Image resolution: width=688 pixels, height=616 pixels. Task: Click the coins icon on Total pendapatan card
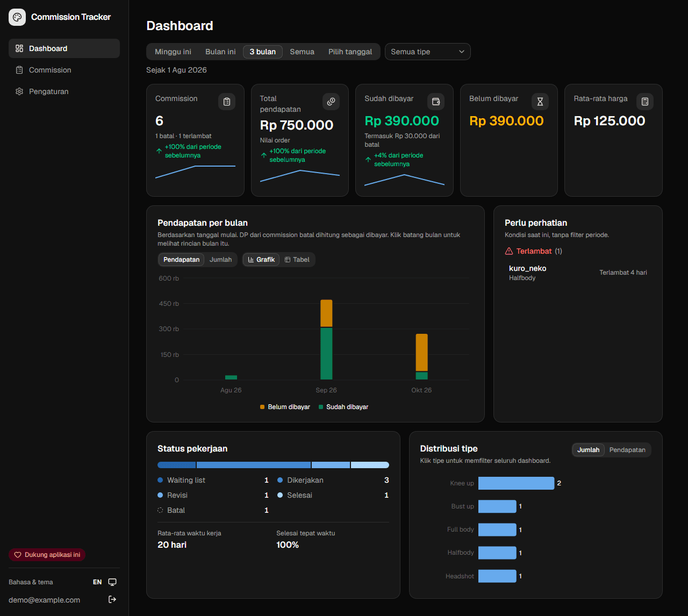(331, 102)
